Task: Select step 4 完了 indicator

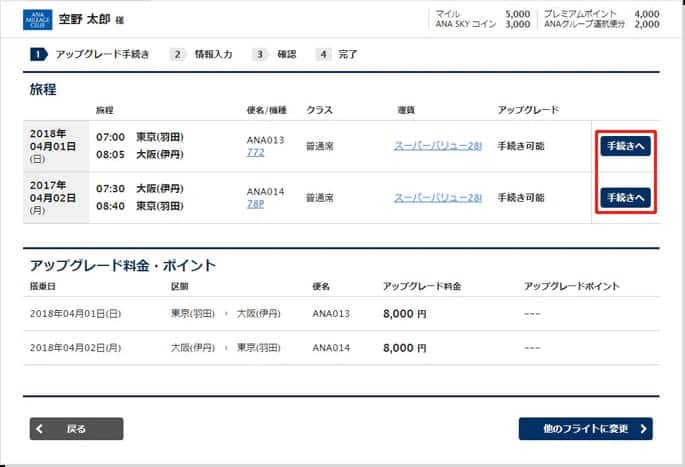Action: pyautogui.click(x=337, y=54)
